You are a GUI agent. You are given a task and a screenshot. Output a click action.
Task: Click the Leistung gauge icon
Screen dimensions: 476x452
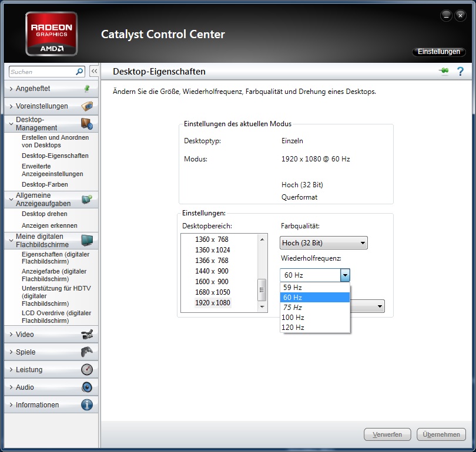pos(87,370)
